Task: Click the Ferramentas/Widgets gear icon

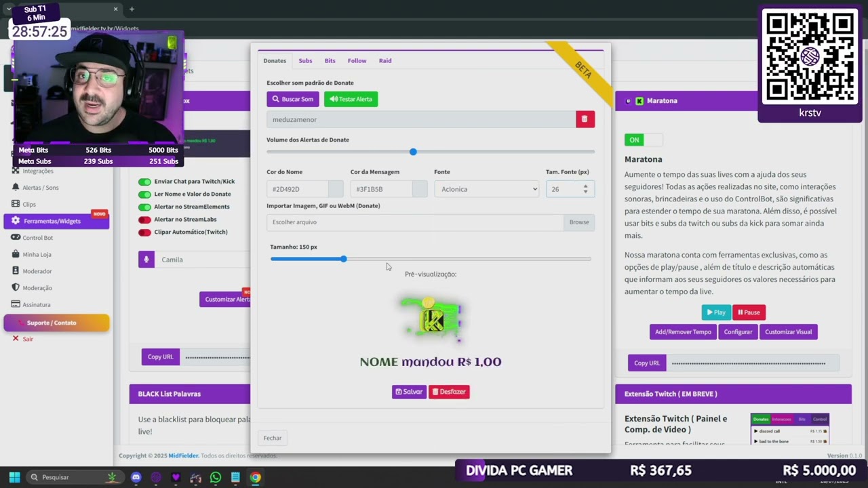Action: pos(16,221)
